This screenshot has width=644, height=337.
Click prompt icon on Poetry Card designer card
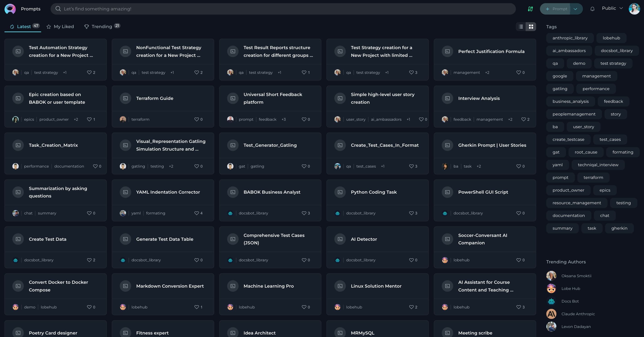[18, 333]
